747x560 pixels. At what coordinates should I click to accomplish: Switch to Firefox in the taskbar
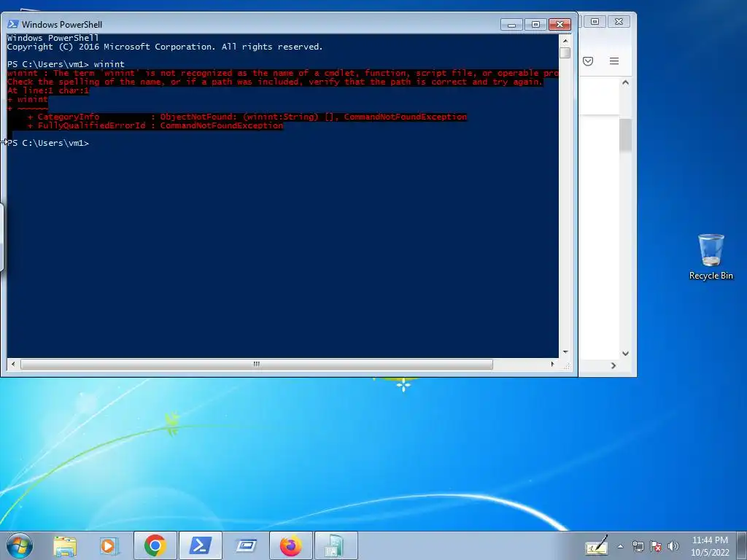(x=290, y=545)
